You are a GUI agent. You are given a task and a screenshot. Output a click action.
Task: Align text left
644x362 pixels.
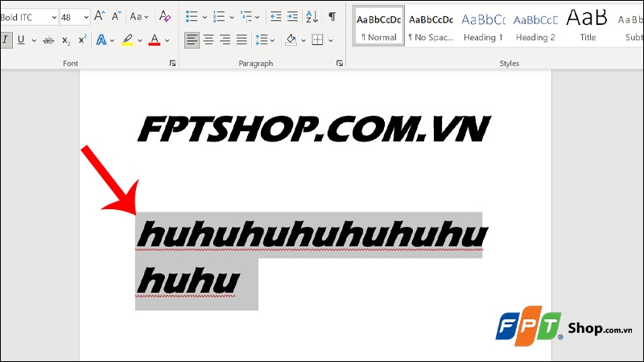[x=192, y=39]
